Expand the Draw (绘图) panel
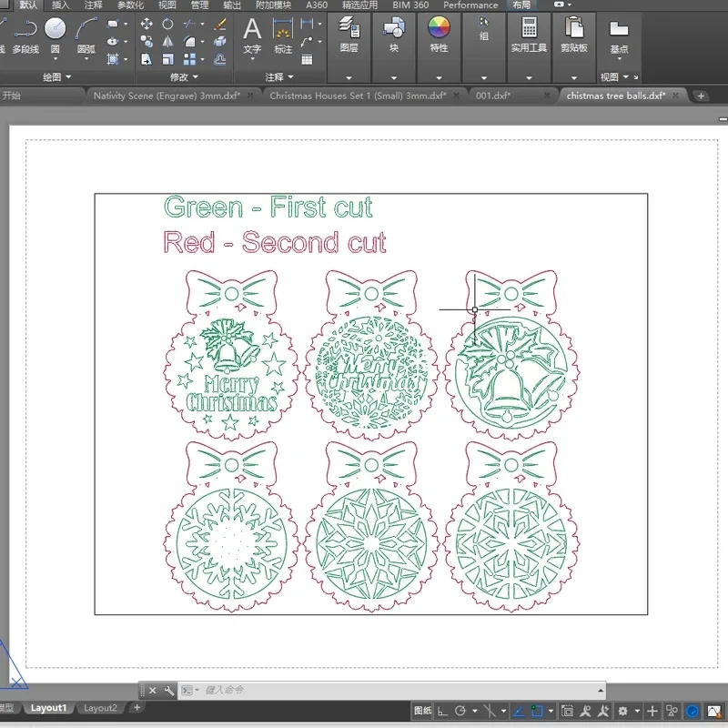Screen dimensions: 728x728 coord(56,76)
